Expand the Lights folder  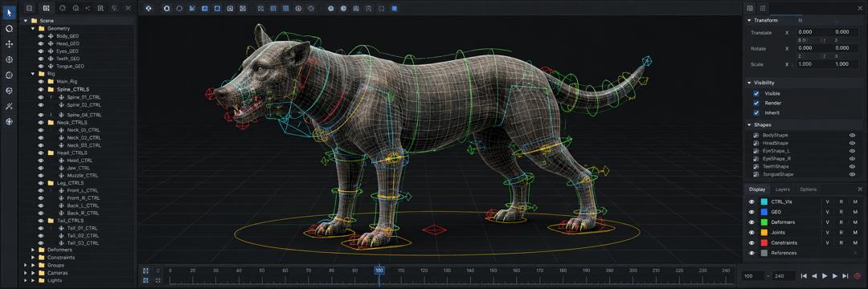tap(33, 280)
